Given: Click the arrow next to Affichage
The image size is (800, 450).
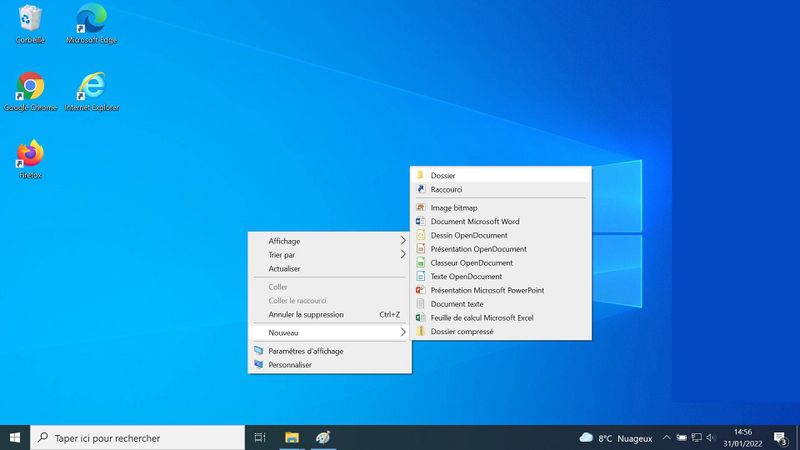Looking at the screenshot, I should [x=403, y=241].
